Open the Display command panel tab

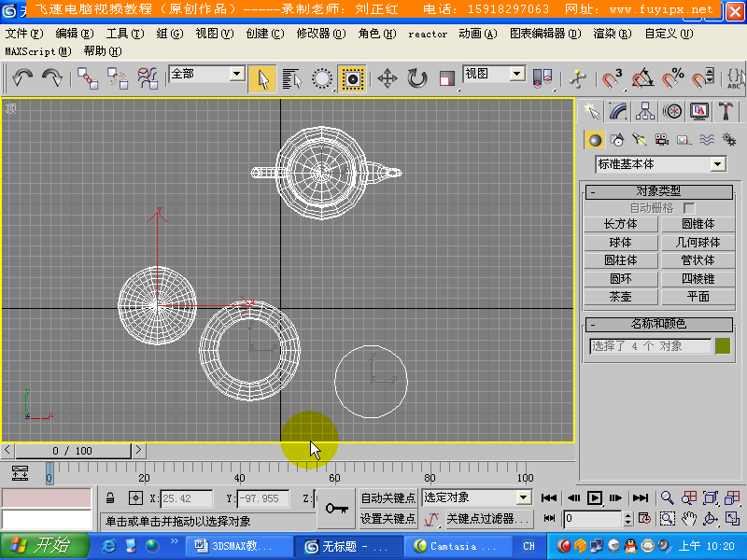click(698, 111)
